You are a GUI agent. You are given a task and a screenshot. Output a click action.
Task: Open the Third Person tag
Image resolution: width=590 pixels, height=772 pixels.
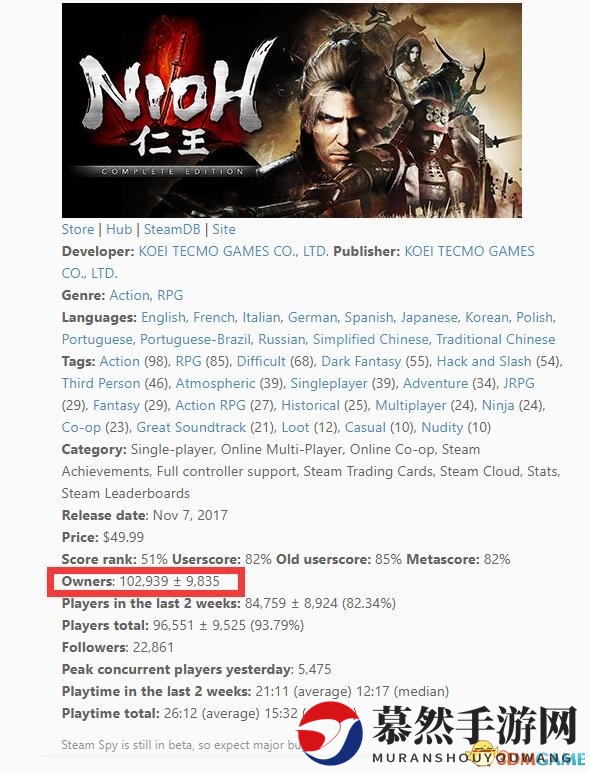[101, 384]
